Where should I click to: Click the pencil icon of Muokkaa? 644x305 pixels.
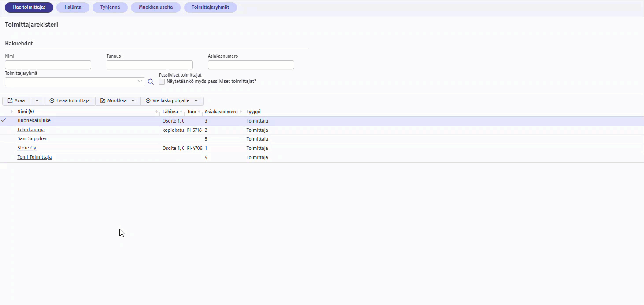point(103,101)
